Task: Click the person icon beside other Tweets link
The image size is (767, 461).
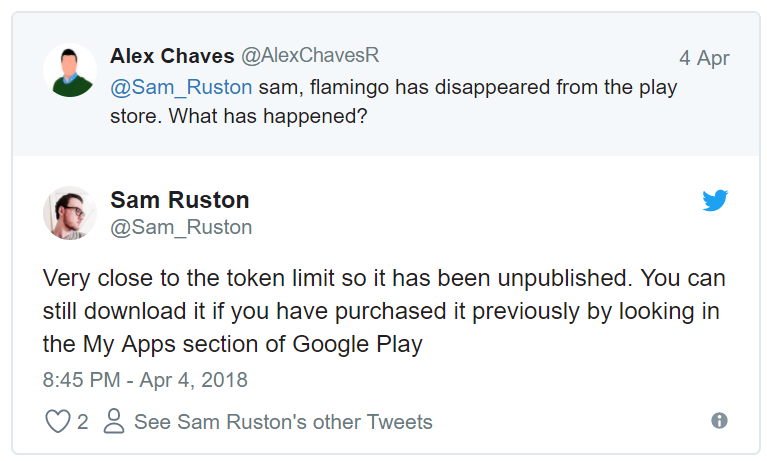Action: (114, 421)
